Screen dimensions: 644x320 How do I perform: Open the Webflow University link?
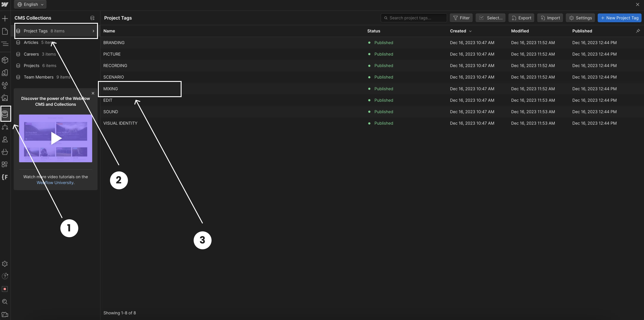pos(55,183)
